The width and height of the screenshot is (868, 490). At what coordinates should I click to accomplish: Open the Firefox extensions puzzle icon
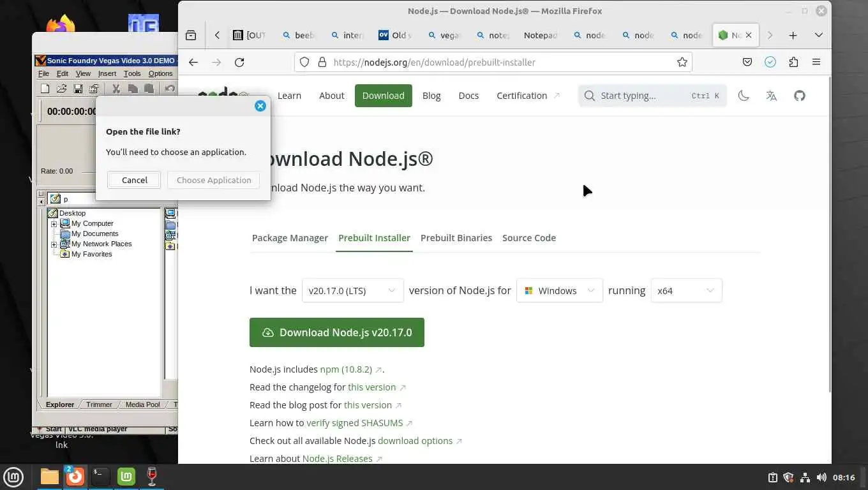tap(793, 62)
